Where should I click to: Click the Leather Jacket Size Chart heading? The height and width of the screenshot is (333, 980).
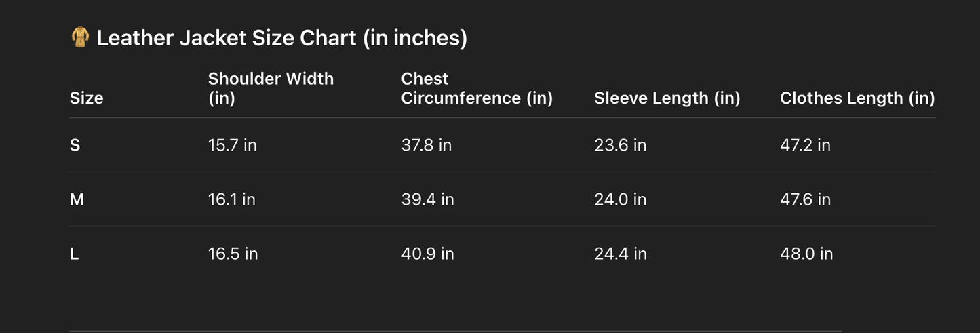click(x=281, y=38)
